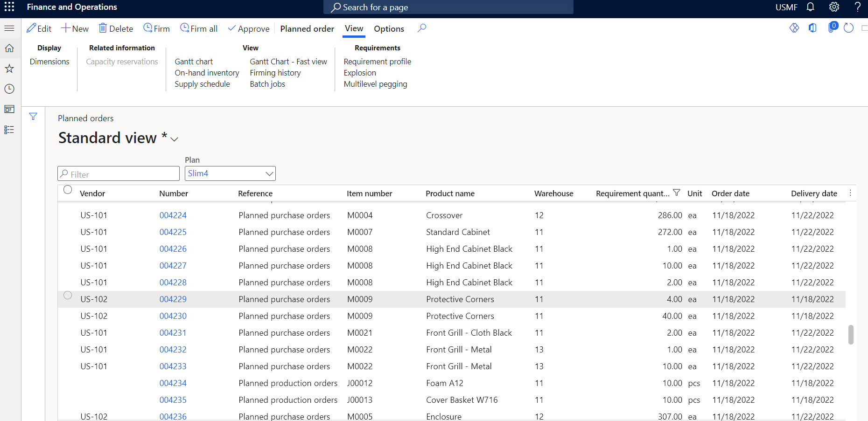This screenshot has height=421, width=868.
Task: Open Recent clock icon in sidebar
Action: (9, 89)
